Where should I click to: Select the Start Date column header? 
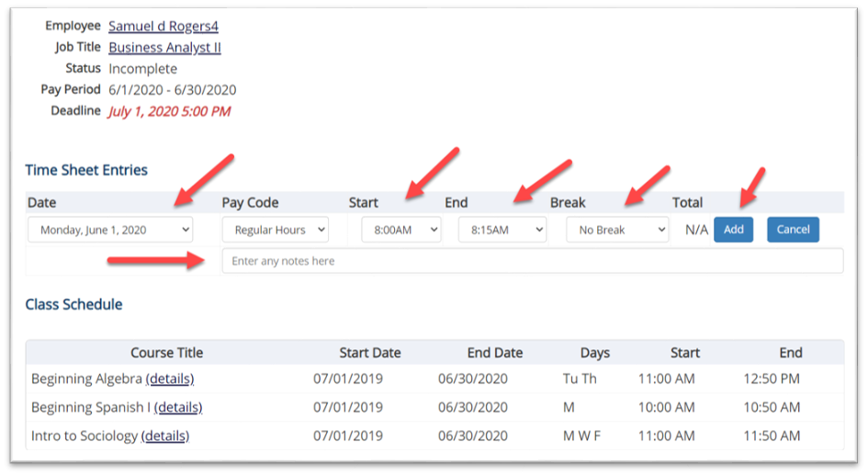click(369, 353)
